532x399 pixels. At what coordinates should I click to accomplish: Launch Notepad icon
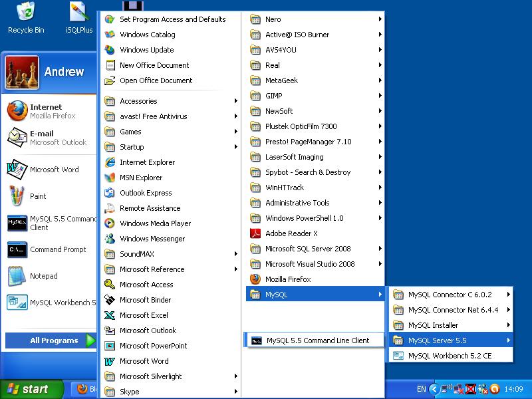(17, 276)
